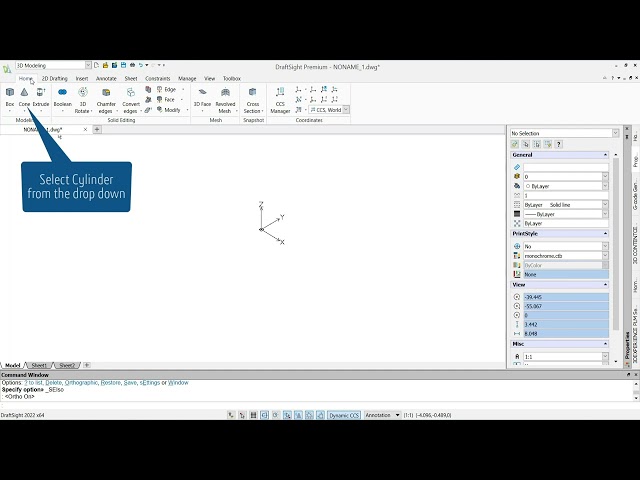The width and height of the screenshot is (640, 480).
Task: Open the Manage ribbon tab
Action: pos(187,78)
